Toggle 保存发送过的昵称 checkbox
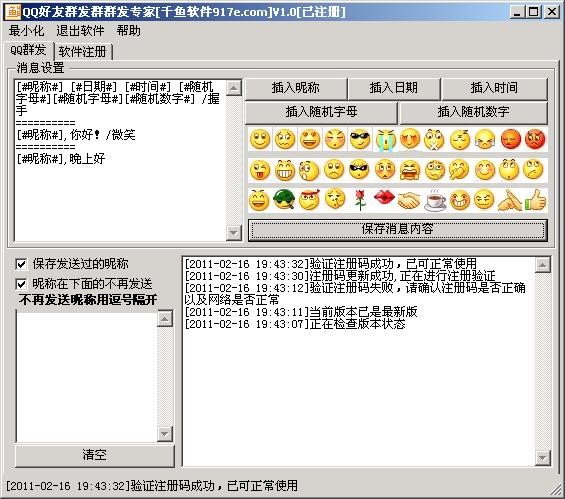This screenshot has height=499, width=565. coord(21,264)
